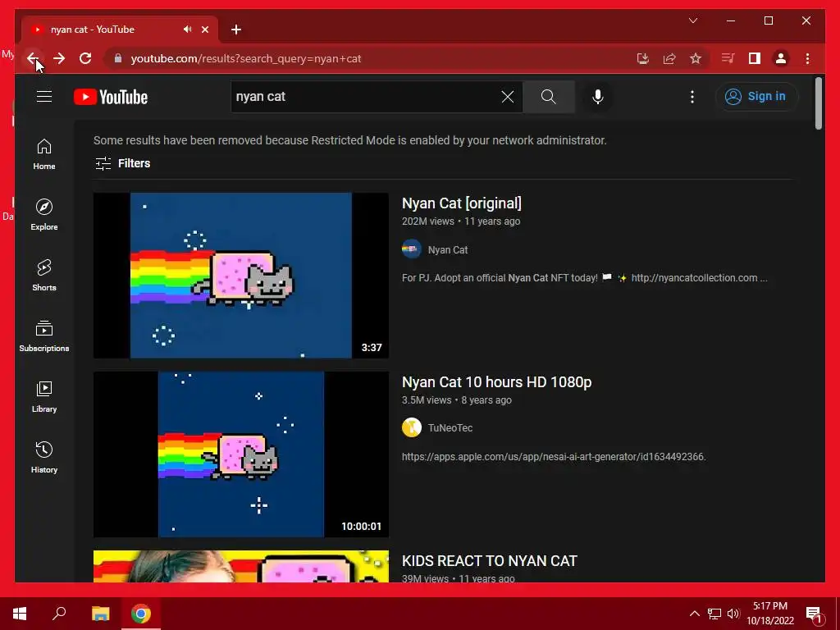The height and width of the screenshot is (630, 840).
Task: Open the Nyan Cat 10 hours HD 1080p title
Action: [496, 382]
